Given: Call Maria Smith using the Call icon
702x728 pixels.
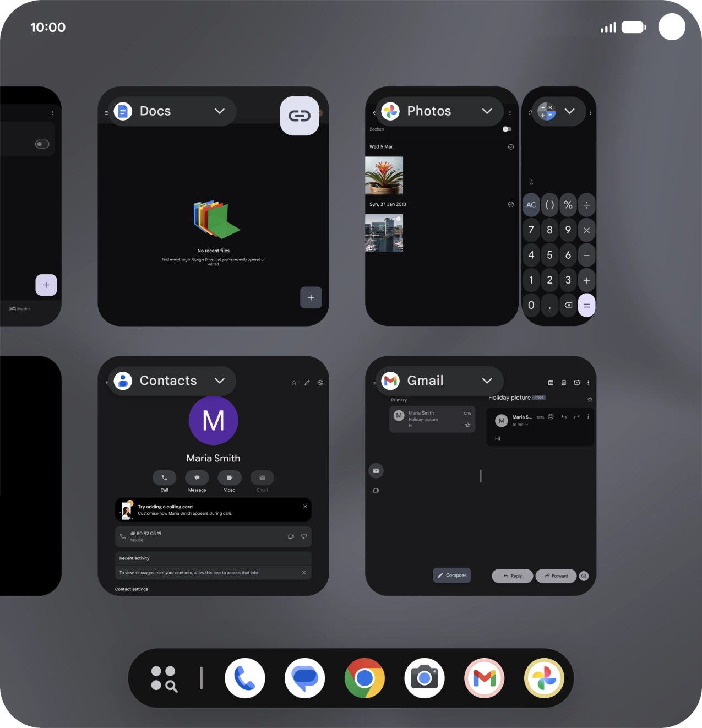Looking at the screenshot, I should 164,477.
